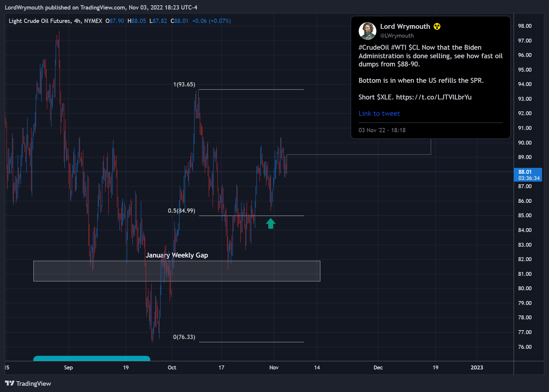The height and width of the screenshot is (392, 549).
Task: Click the teal bar above the time axis
Action: (x=92, y=358)
